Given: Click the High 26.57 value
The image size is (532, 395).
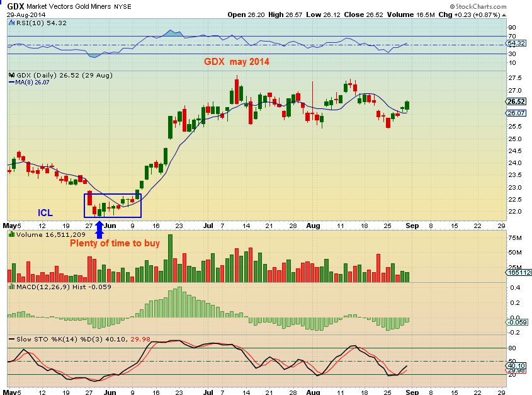Looking at the screenshot, I should (x=285, y=14).
